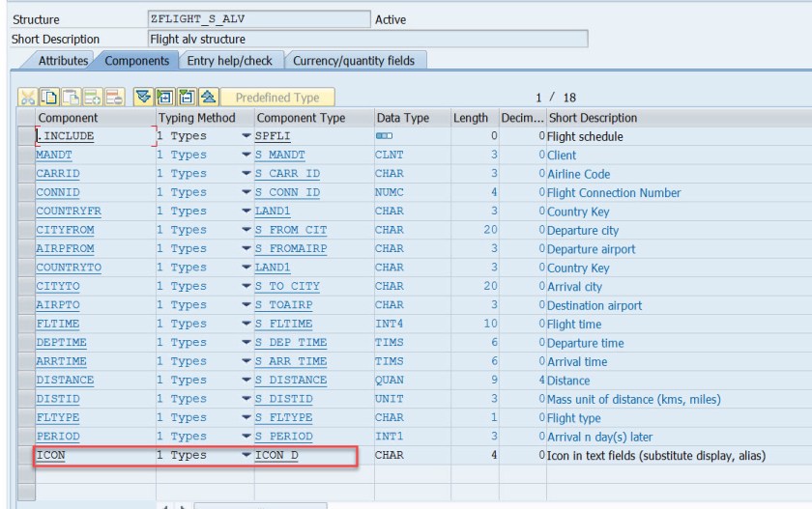Image resolution: width=812 pixels, height=509 pixels.
Task: Open the Entry help/check tab
Action: [230, 61]
